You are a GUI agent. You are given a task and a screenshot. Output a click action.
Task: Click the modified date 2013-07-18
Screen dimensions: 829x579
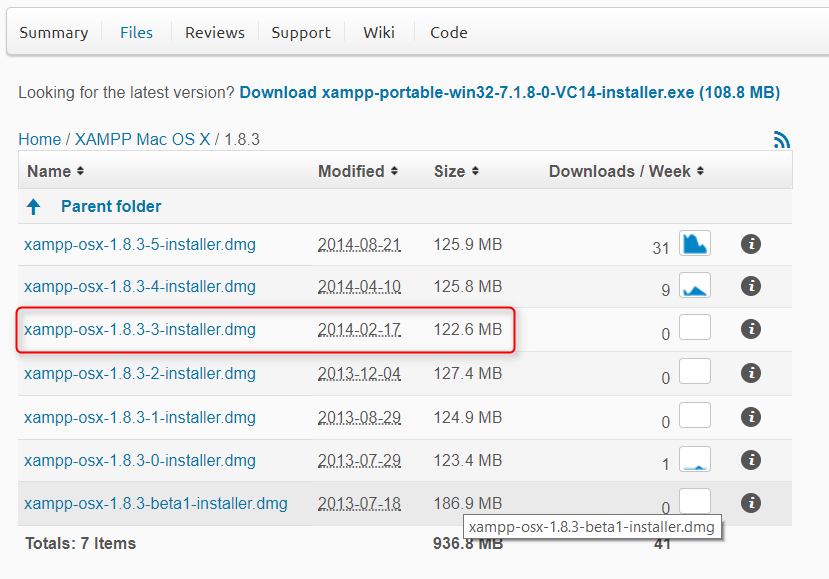tap(359, 503)
